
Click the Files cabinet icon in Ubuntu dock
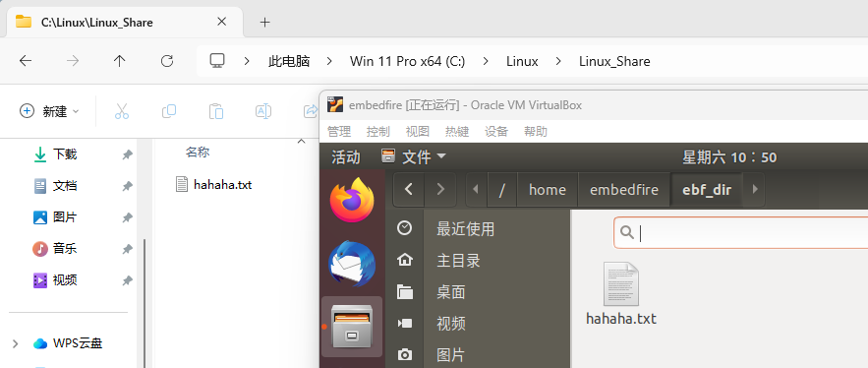coord(352,327)
